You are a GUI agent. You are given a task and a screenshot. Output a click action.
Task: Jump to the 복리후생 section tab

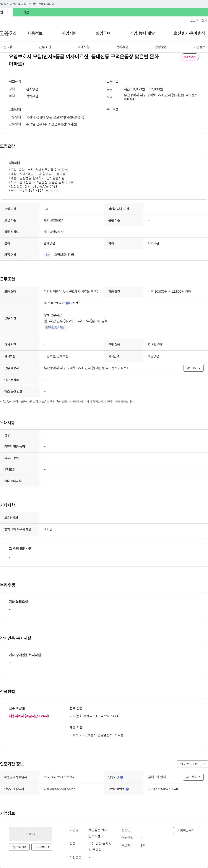122,47
